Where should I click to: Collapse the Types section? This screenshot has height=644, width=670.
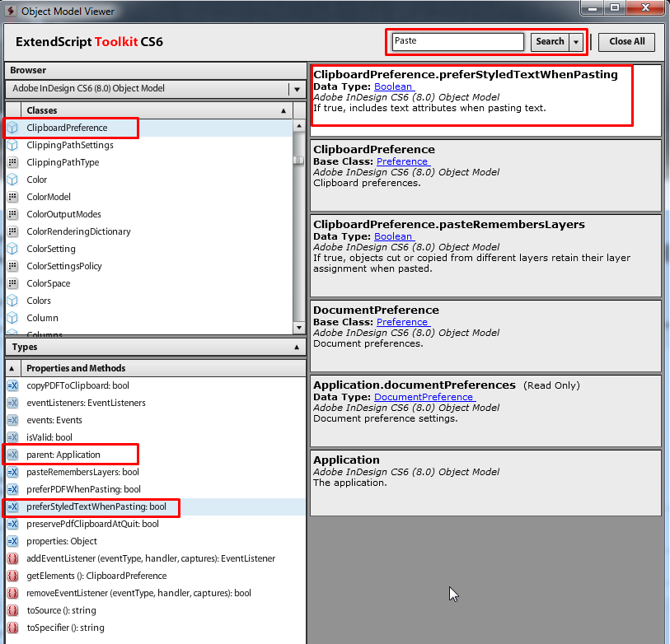pyautogui.click(x=297, y=348)
